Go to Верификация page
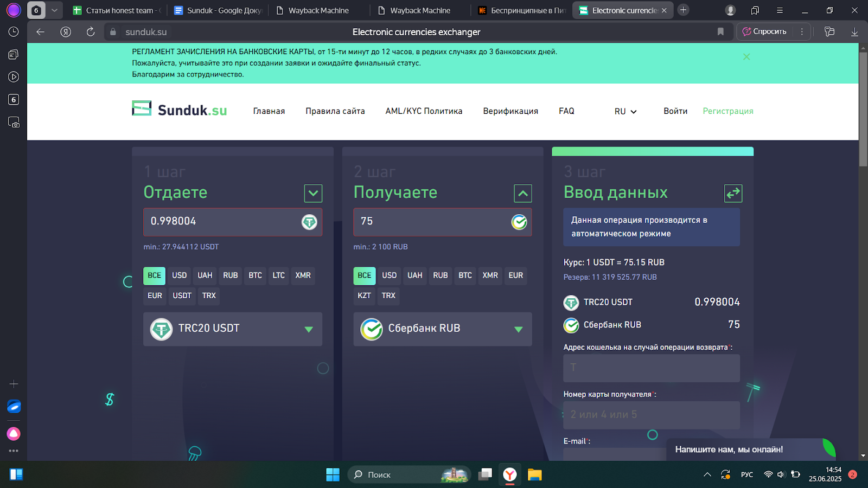This screenshot has height=488, width=868. tap(510, 111)
